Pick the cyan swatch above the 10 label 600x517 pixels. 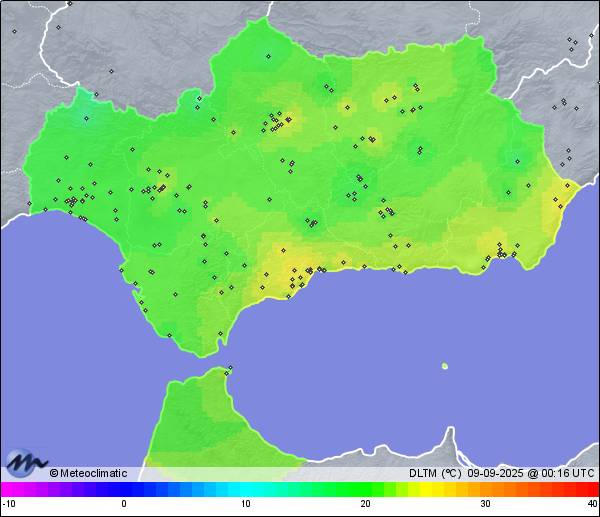[x=246, y=489]
